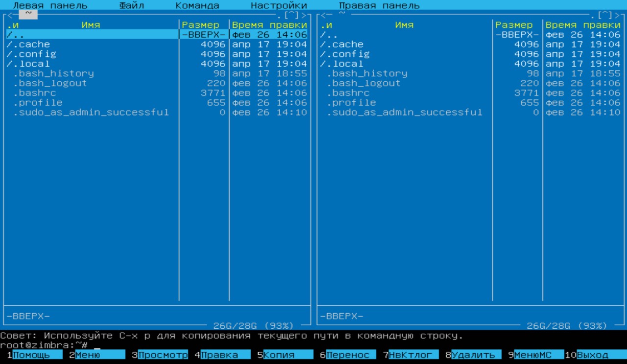Open the Левая панель menu

pyautogui.click(x=50, y=5)
